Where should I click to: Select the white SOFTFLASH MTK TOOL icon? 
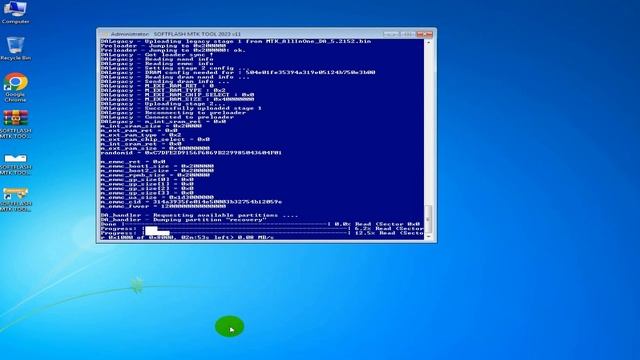[16, 164]
